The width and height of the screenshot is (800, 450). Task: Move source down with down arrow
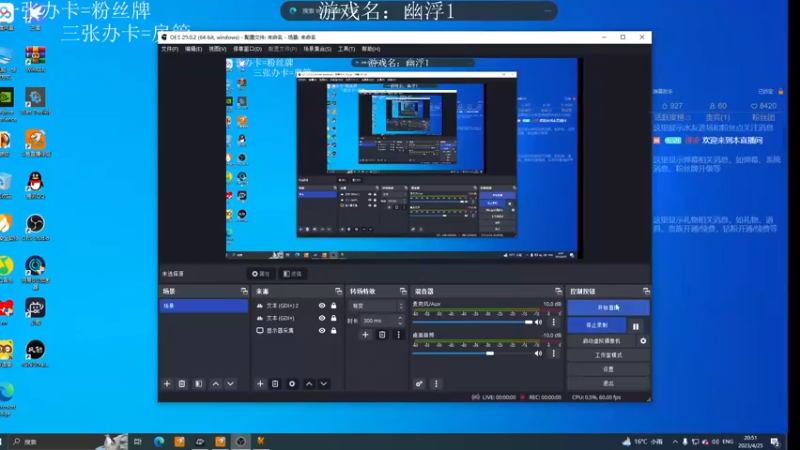(324, 384)
